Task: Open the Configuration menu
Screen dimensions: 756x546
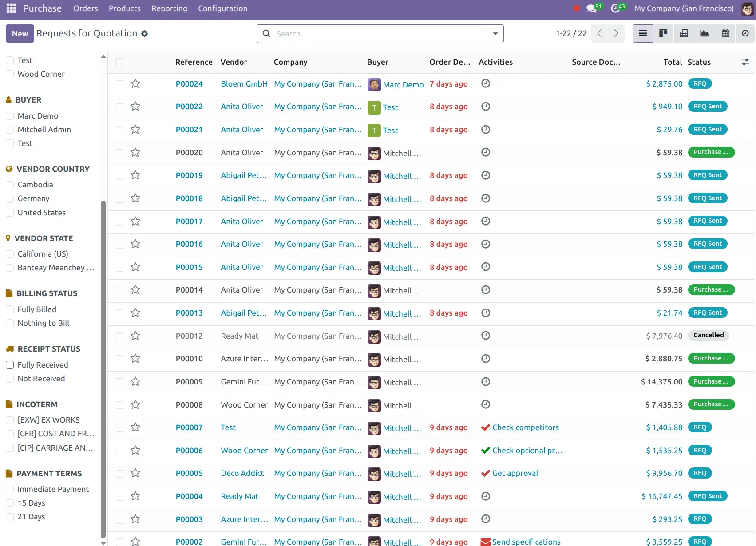Action: (x=222, y=8)
